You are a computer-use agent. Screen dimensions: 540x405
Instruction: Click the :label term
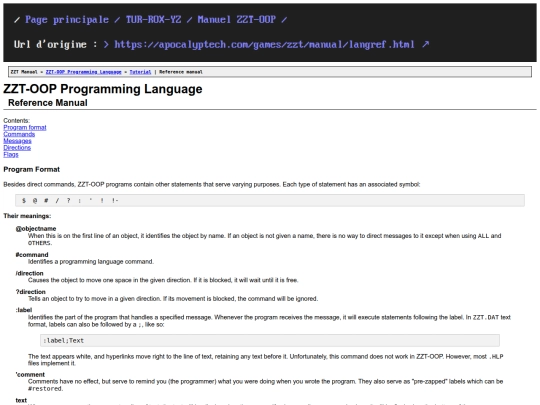coord(24,310)
